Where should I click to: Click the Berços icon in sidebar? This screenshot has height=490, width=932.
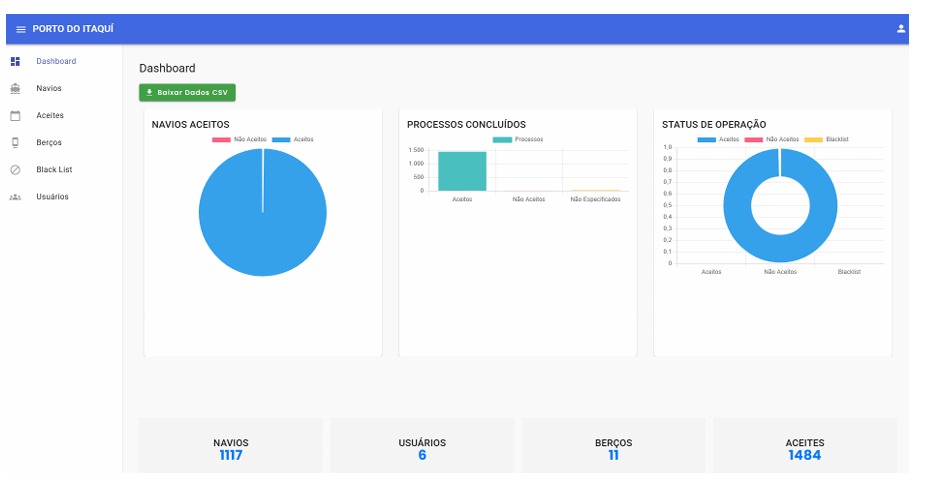(15, 143)
